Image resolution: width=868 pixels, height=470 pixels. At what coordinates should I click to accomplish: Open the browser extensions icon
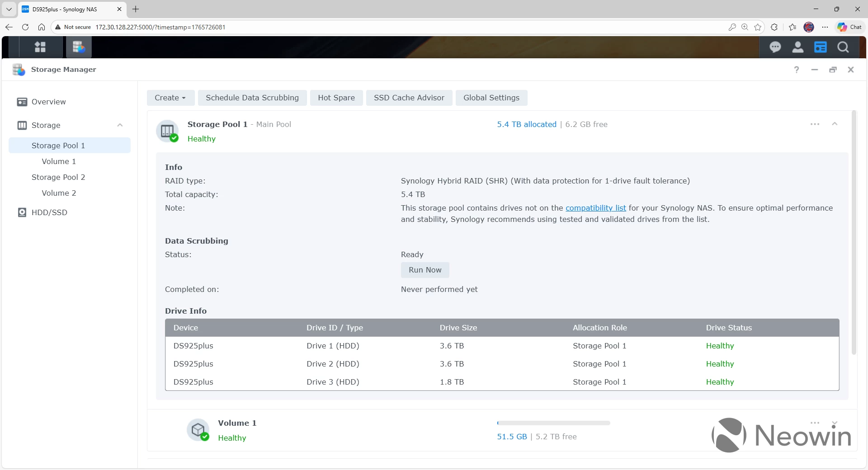coord(774,27)
